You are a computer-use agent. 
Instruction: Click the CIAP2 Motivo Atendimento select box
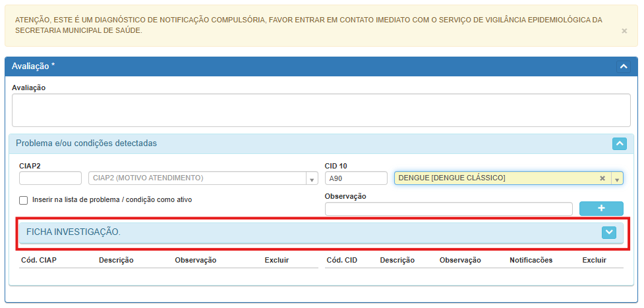[196, 178]
